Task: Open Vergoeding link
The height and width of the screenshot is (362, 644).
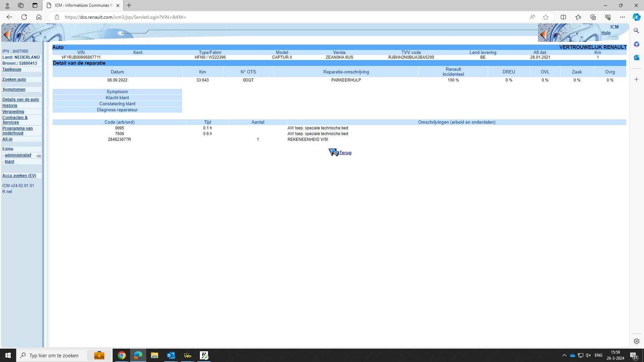Action: click(x=13, y=112)
